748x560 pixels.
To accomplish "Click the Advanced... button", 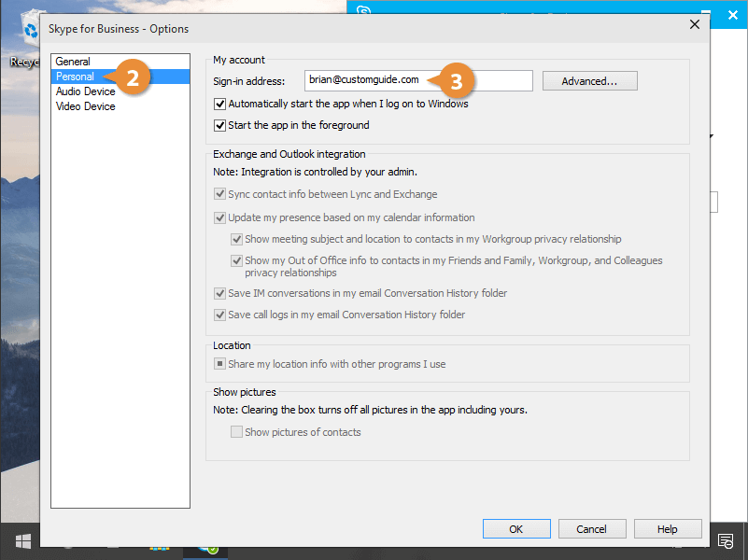I will (589, 81).
